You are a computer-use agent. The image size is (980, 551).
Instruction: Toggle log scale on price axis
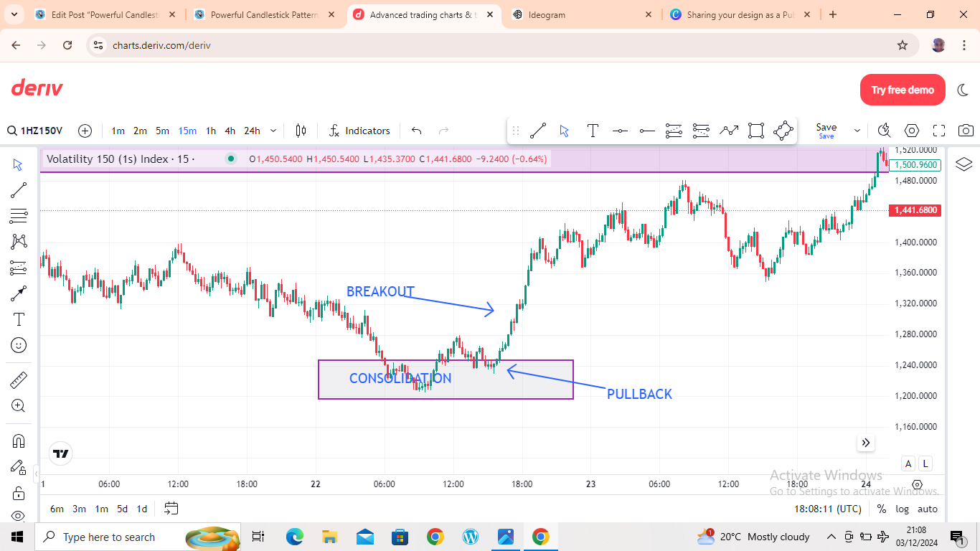pyautogui.click(x=902, y=509)
